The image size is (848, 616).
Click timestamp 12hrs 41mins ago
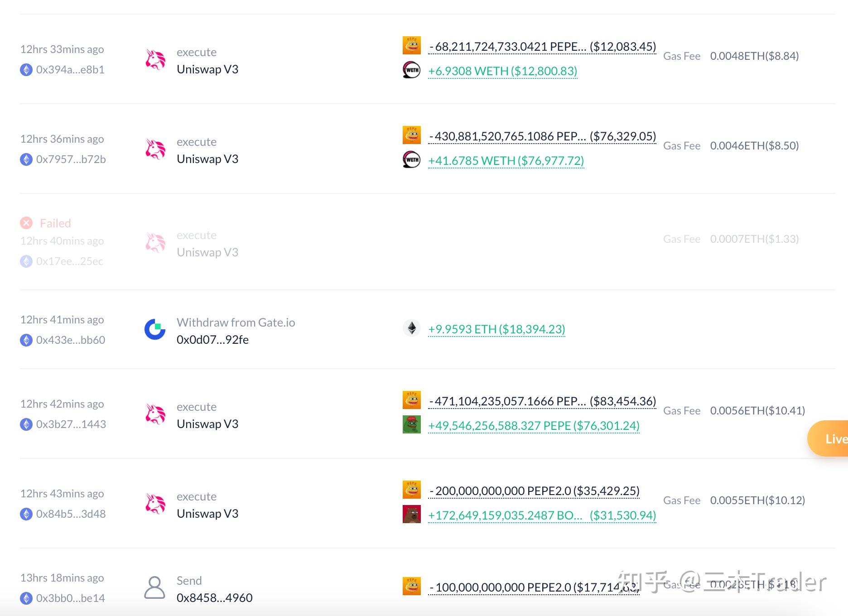point(62,320)
